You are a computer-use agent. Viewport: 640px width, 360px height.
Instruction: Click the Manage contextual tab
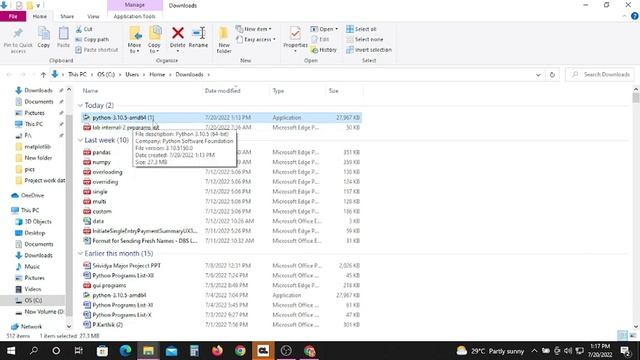pos(135,5)
